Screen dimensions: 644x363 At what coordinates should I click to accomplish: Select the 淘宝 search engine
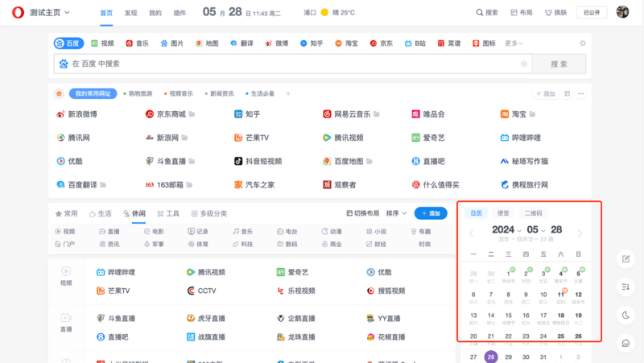point(347,43)
